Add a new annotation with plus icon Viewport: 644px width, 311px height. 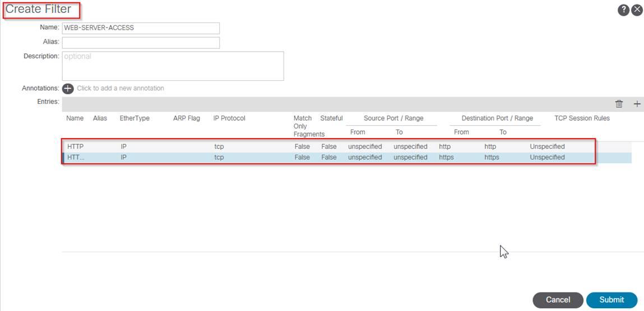click(68, 89)
